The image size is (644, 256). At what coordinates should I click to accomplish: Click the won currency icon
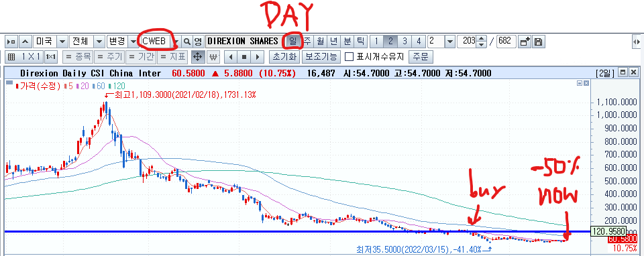coord(213,56)
